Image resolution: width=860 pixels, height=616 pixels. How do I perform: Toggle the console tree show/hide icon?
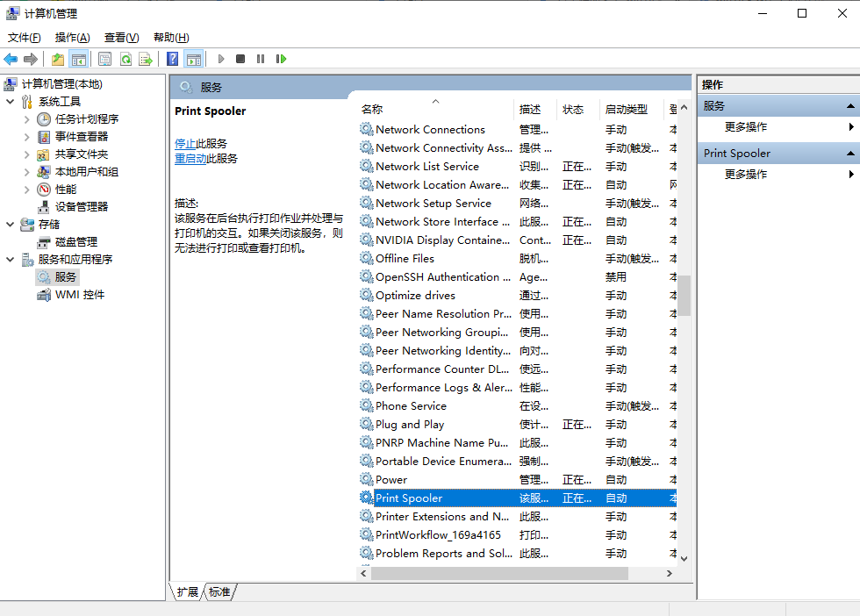tap(77, 59)
